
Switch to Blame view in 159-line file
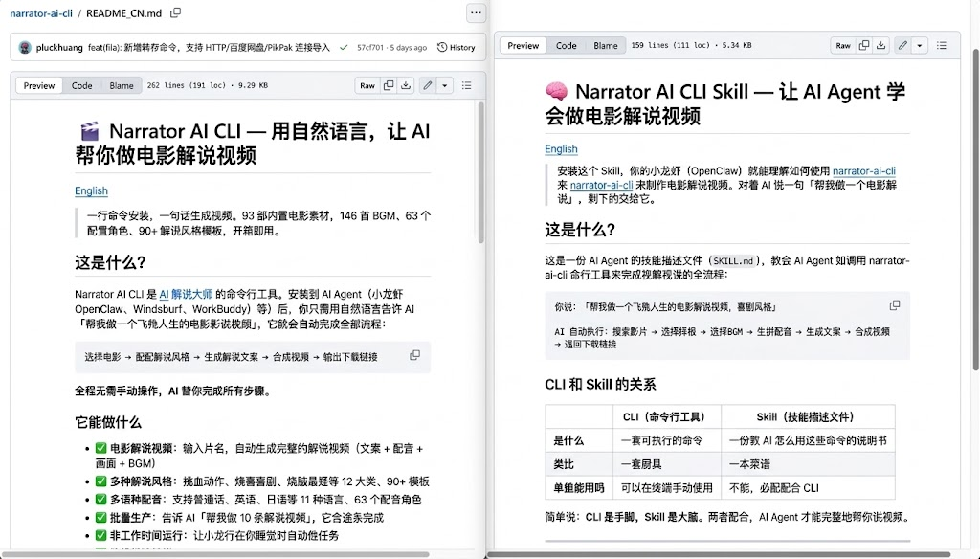606,45
